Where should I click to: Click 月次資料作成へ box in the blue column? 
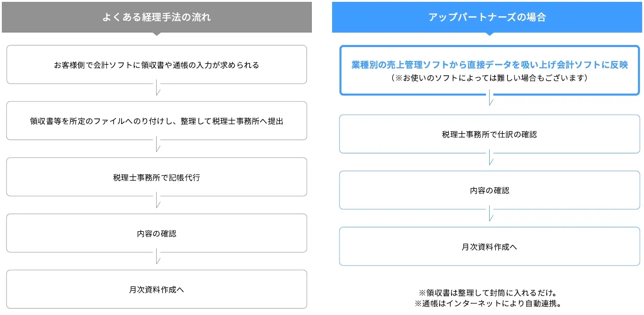point(489,247)
